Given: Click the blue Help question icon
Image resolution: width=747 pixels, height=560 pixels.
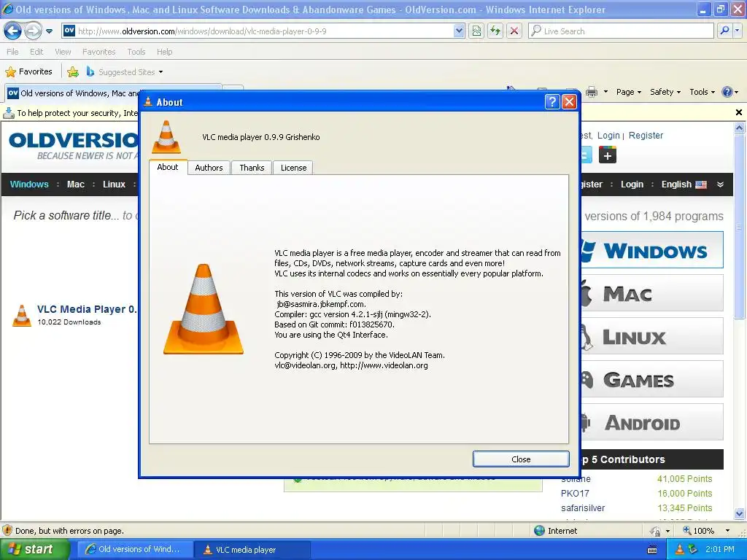Looking at the screenshot, I should (727, 92).
